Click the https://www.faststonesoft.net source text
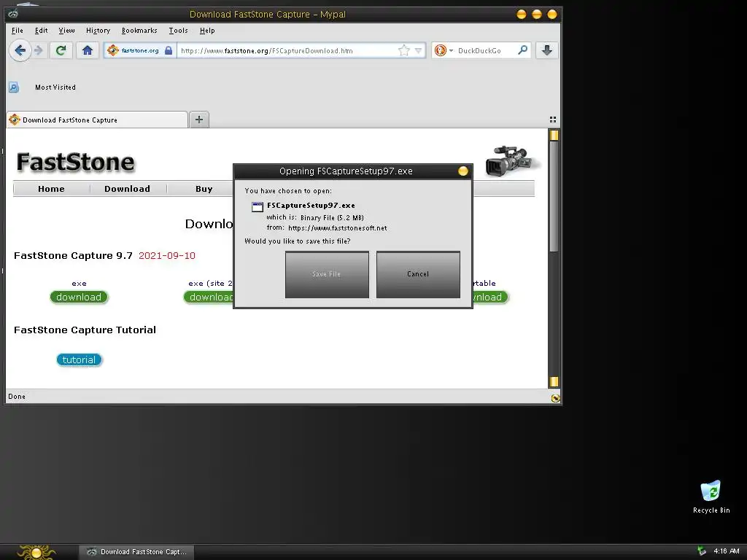Image resolution: width=747 pixels, height=560 pixels. [x=337, y=228]
